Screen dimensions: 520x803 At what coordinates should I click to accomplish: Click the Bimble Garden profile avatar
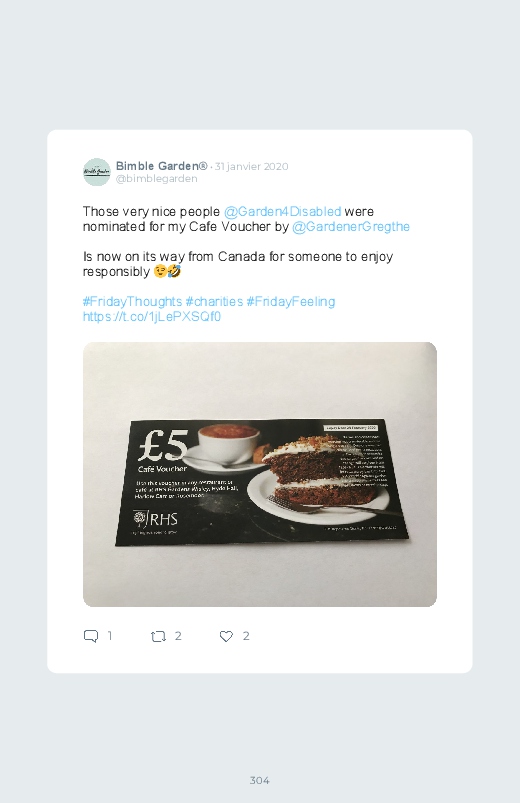97,172
